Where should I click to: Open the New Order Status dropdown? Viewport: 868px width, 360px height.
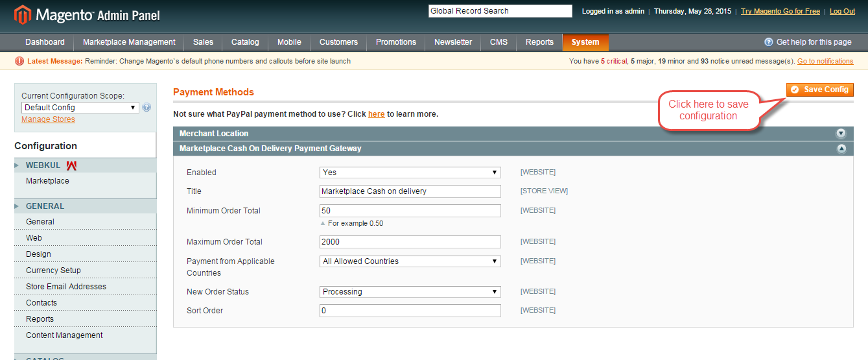pos(410,292)
